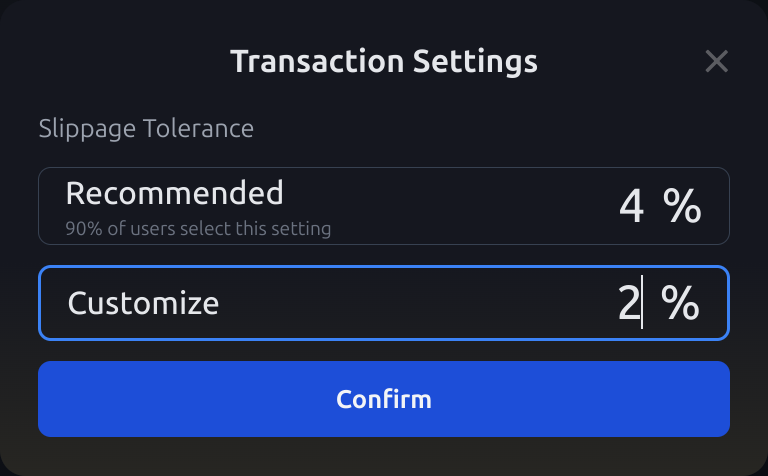Click the 4 value in Recommended row
768x476 pixels.
(x=631, y=206)
